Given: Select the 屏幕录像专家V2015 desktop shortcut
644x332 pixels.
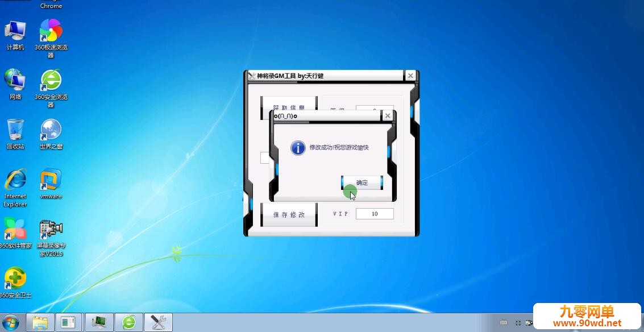Looking at the screenshot, I should pyautogui.click(x=51, y=238).
